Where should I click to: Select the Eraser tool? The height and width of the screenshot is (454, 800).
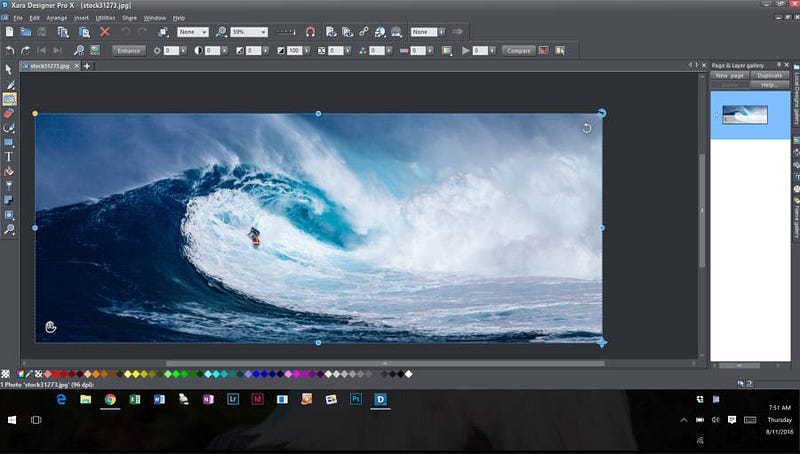(x=9, y=113)
